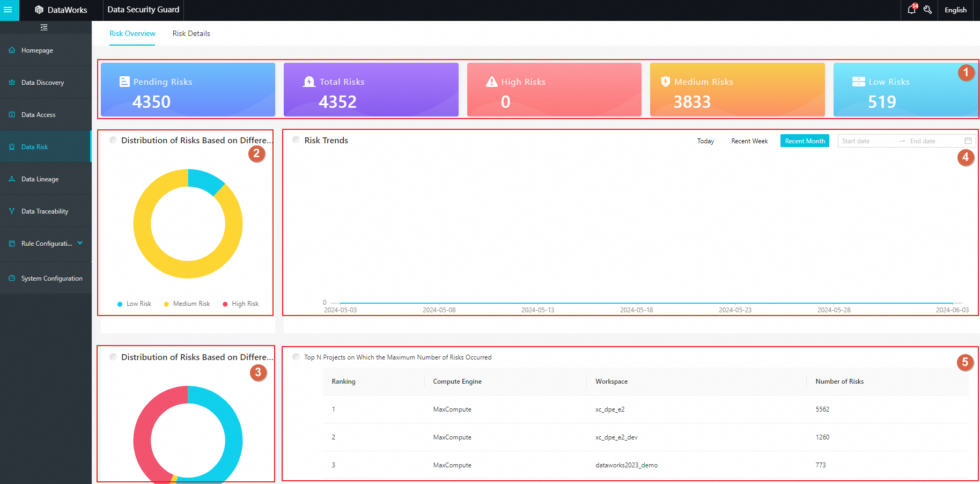Viewport: 980px width, 484px height.
Task: Open Data Discovery from the sidebar
Action: (x=46, y=83)
